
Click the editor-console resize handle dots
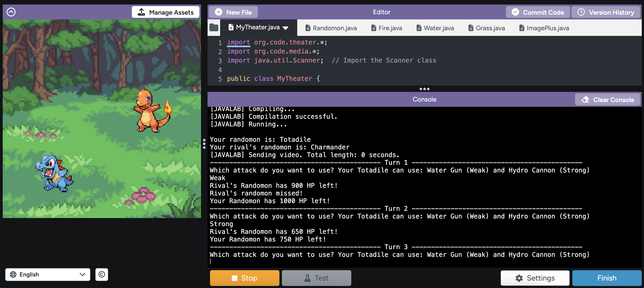tap(424, 89)
